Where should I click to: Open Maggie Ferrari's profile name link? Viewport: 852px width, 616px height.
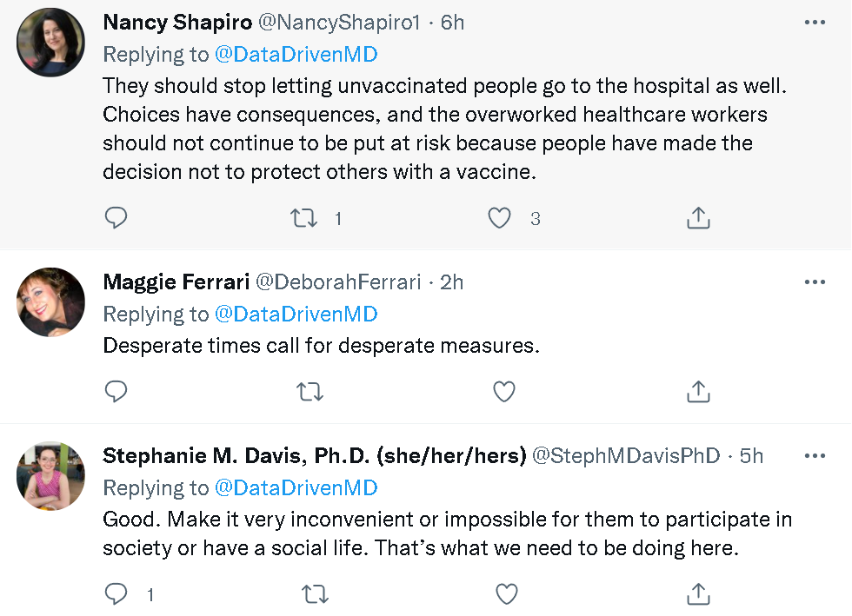(x=176, y=282)
